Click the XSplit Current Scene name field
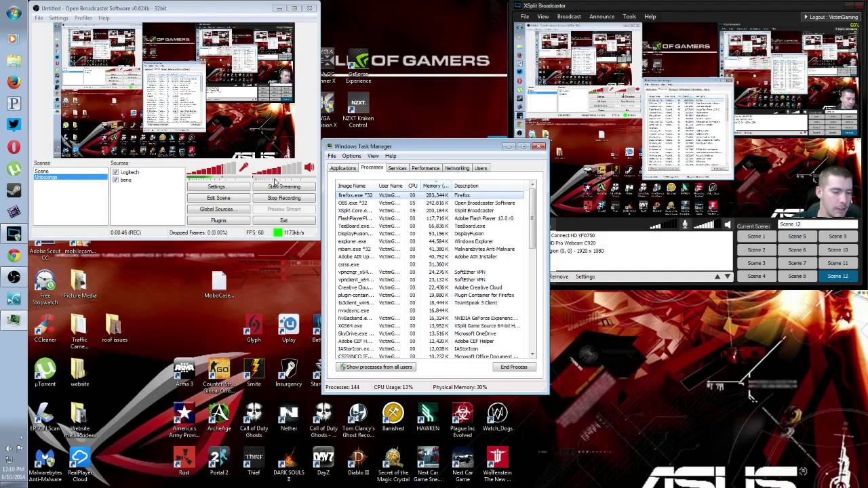Viewport: 868px width, 488px height. (817, 224)
